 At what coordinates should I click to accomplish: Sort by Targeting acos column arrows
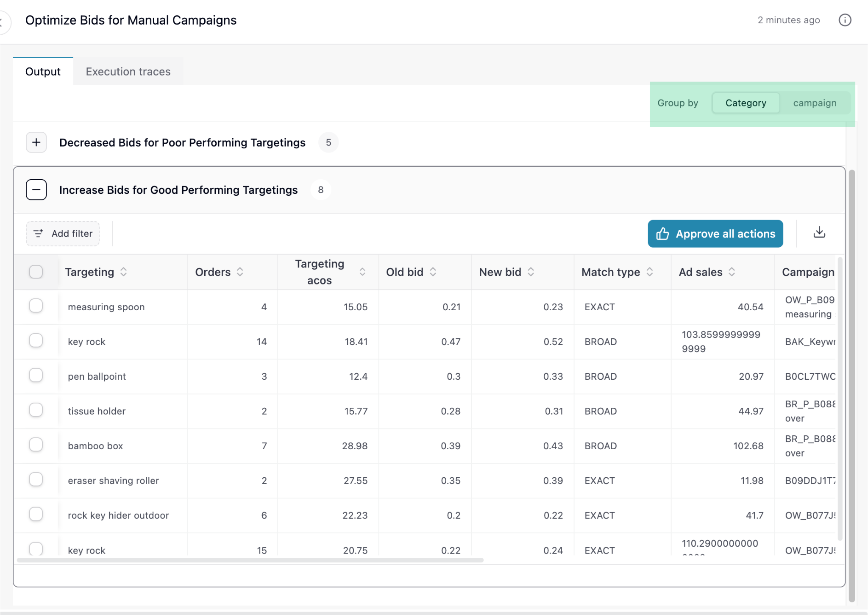[362, 272]
